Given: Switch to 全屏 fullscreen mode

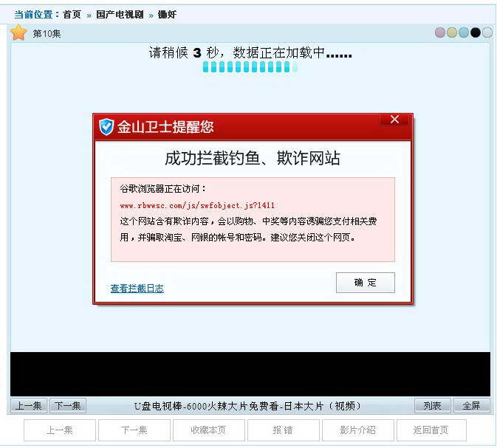Looking at the screenshot, I should pos(471,405).
